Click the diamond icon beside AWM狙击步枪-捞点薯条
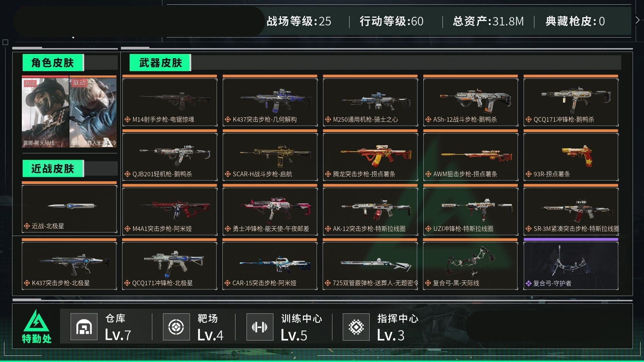Viewport: 644px width, 362px height. pos(428,174)
